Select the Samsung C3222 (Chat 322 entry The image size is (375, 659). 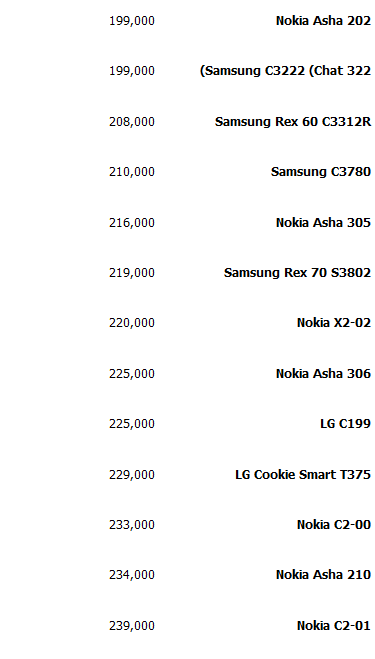(285, 71)
